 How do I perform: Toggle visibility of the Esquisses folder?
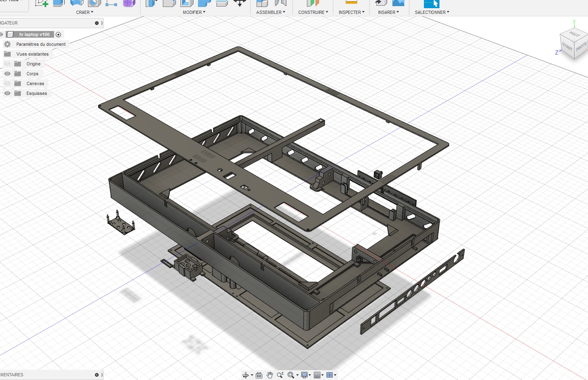7,93
